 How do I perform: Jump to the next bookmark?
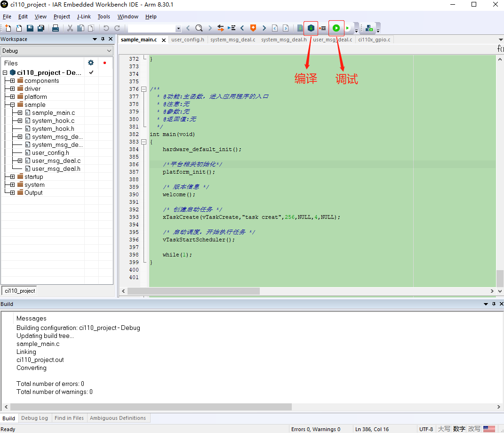pyautogui.click(x=264, y=28)
